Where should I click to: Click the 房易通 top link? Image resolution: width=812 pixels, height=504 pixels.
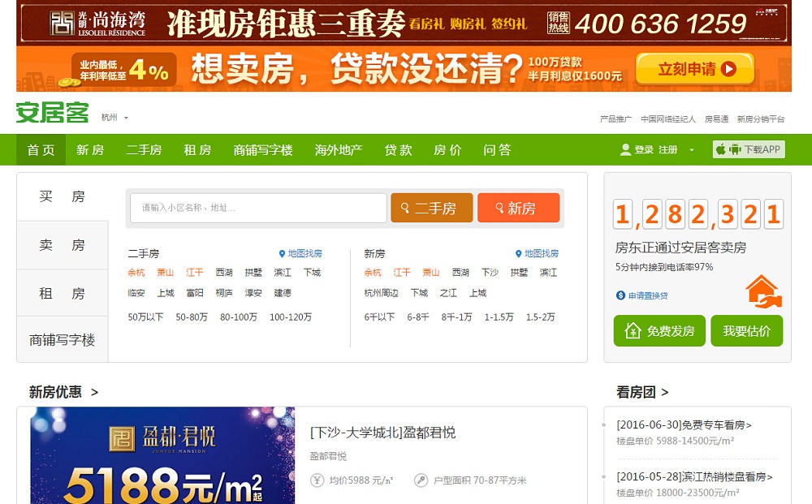tap(717, 119)
